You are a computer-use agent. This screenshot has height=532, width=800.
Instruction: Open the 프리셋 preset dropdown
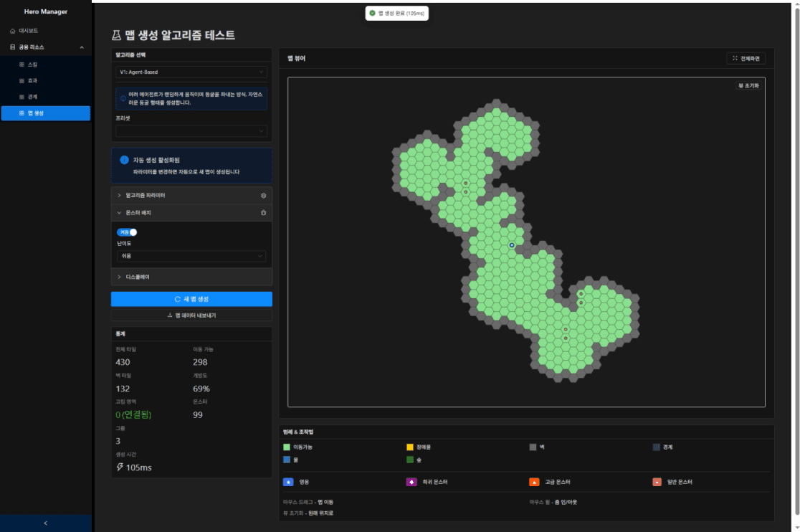tap(191, 131)
